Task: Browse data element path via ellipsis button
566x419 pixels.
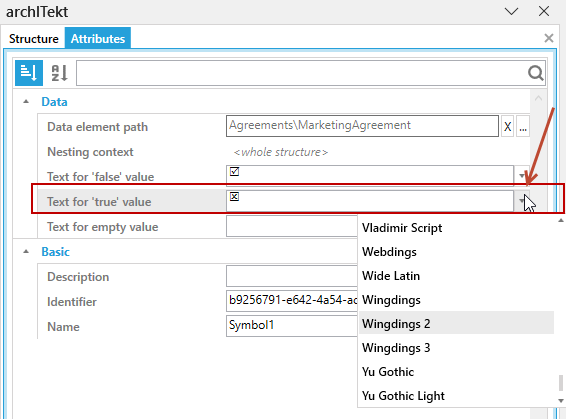Action: pyautogui.click(x=523, y=127)
